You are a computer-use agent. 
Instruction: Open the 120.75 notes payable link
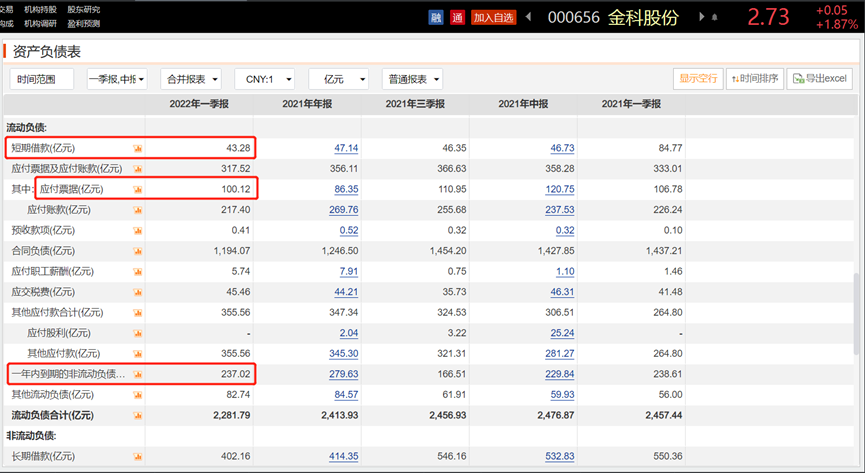[x=560, y=189]
